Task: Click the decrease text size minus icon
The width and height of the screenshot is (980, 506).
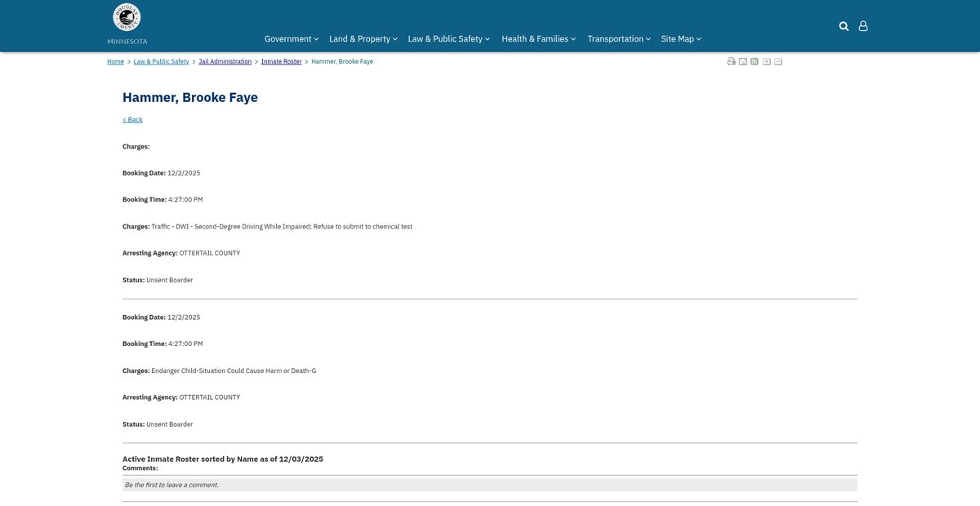Action: pos(778,62)
